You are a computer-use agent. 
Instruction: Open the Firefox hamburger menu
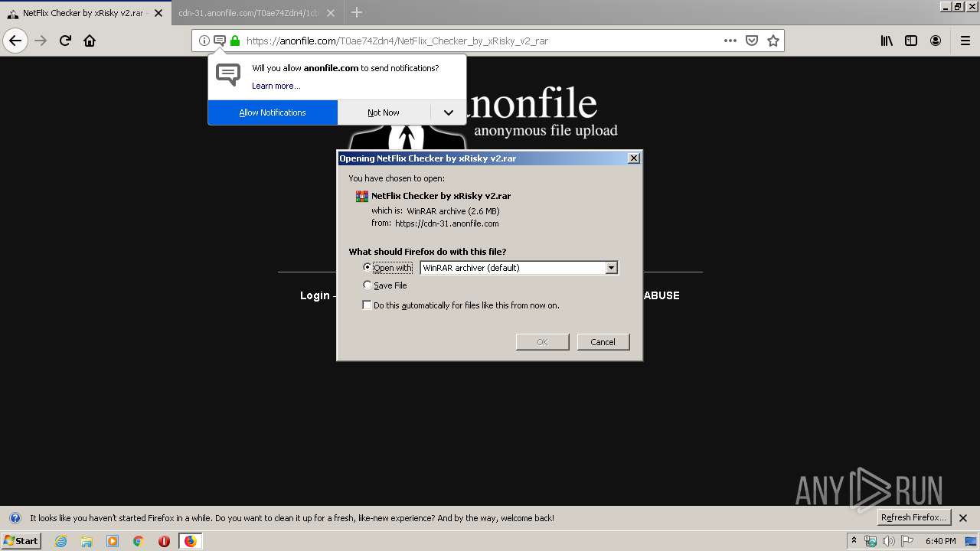(x=965, y=41)
